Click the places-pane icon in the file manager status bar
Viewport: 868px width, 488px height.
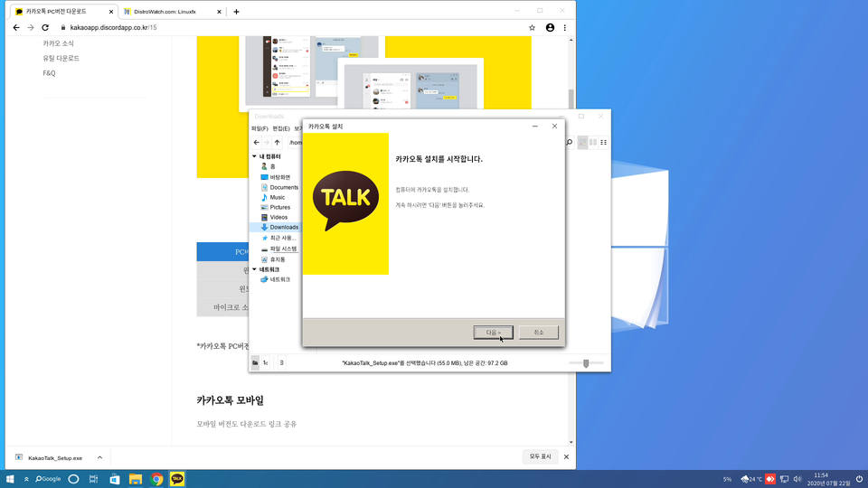255,363
